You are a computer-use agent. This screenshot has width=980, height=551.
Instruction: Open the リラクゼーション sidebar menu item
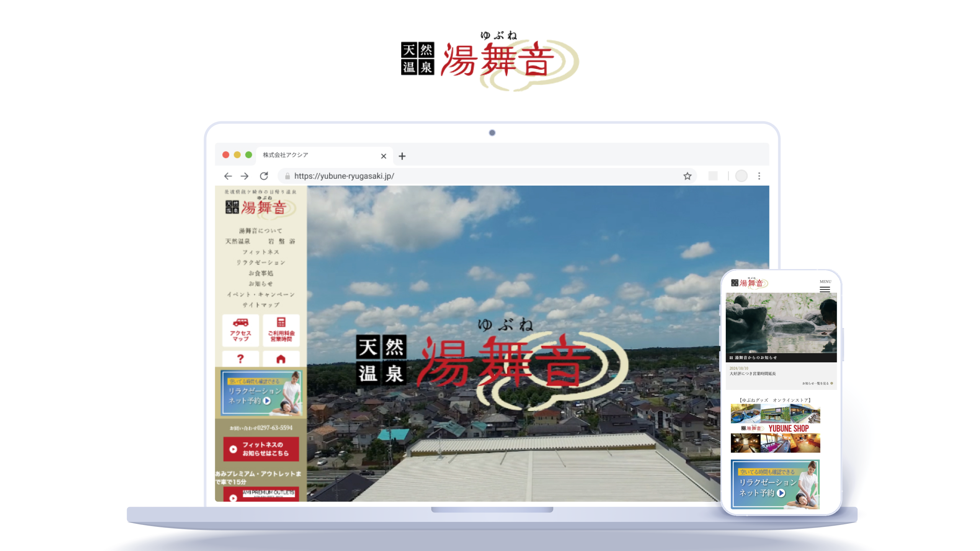click(261, 262)
